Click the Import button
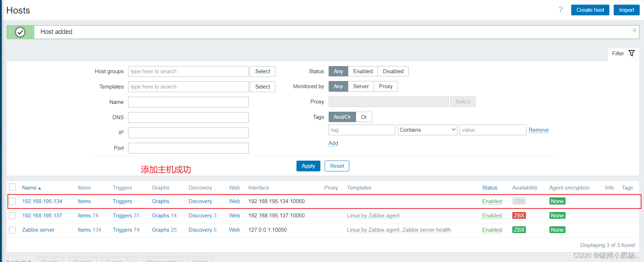 coord(627,10)
